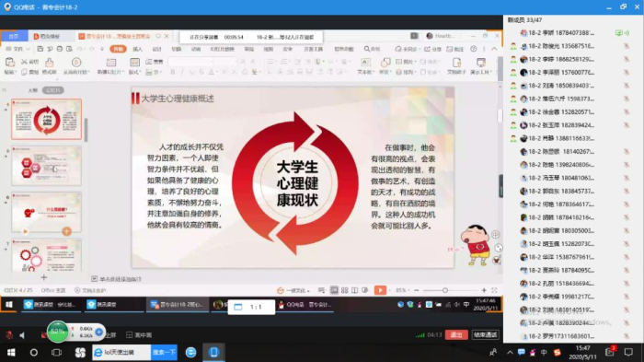
Task: Click the notes toggle icon in status bar
Action: (322, 290)
